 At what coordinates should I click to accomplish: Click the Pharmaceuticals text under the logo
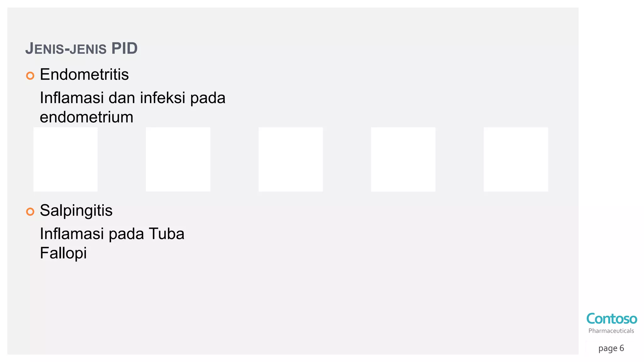[x=611, y=331]
